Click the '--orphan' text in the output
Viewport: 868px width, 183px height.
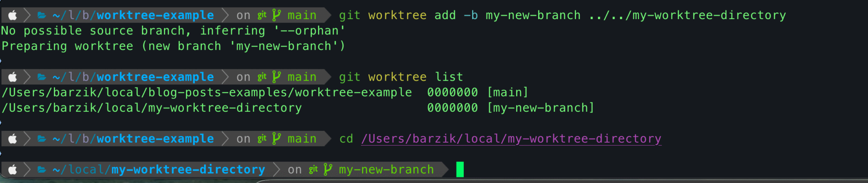(x=309, y=31)
